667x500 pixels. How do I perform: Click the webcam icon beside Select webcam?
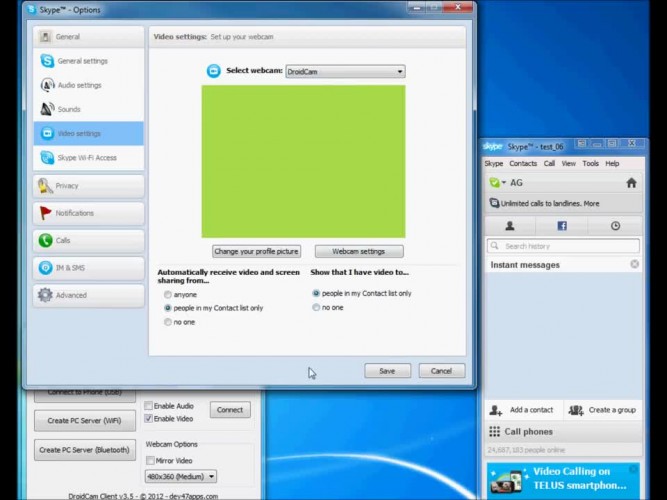pos(214,71)
